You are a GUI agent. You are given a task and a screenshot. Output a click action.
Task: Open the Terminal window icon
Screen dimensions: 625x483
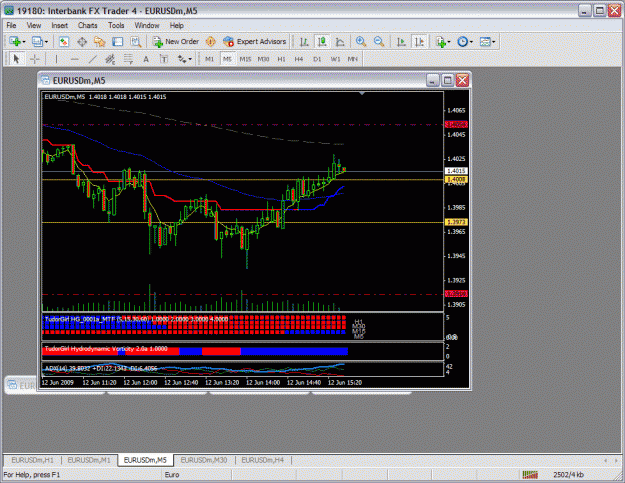tap(117, 41)
